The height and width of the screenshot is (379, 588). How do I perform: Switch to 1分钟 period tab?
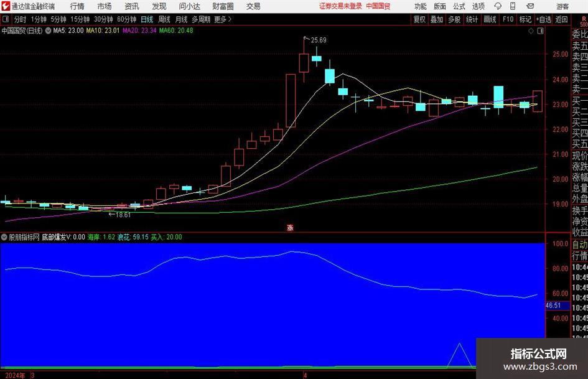39,19
